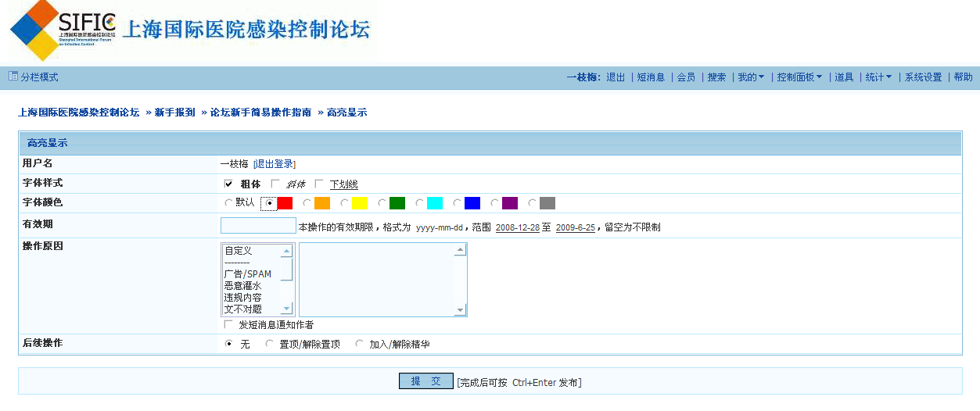Select 加入/解除精华 radio option
This screenshot has width=980, height=411.
tap(359, 344)
